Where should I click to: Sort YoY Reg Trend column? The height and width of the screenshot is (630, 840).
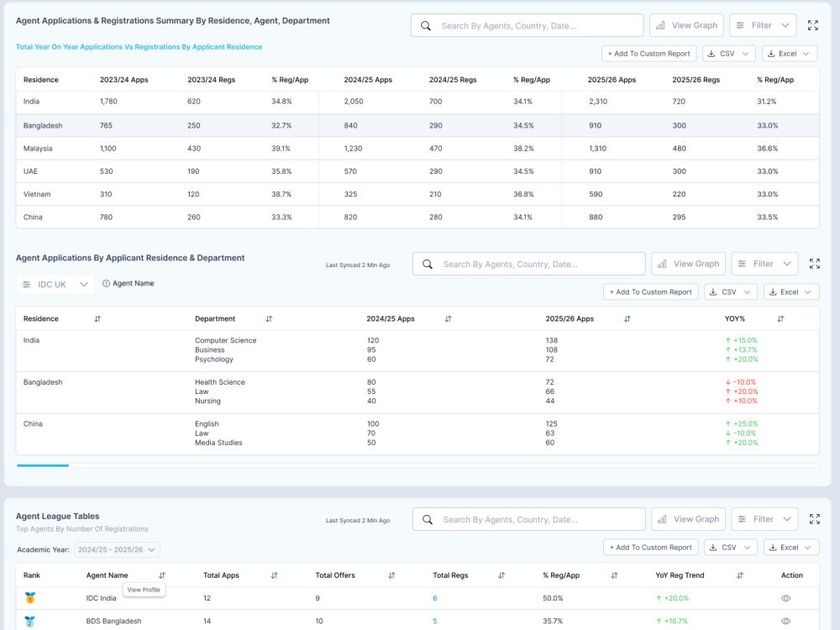(740, 575)
